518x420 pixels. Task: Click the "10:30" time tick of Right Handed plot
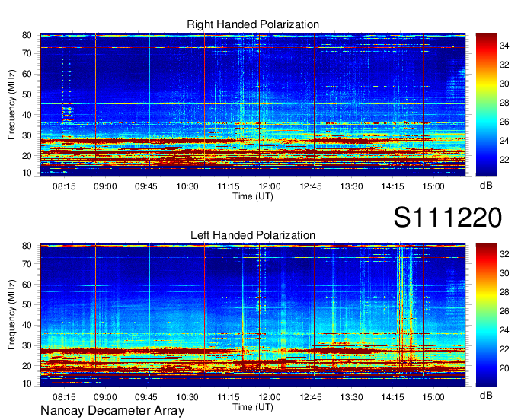[x=187, y=186]
